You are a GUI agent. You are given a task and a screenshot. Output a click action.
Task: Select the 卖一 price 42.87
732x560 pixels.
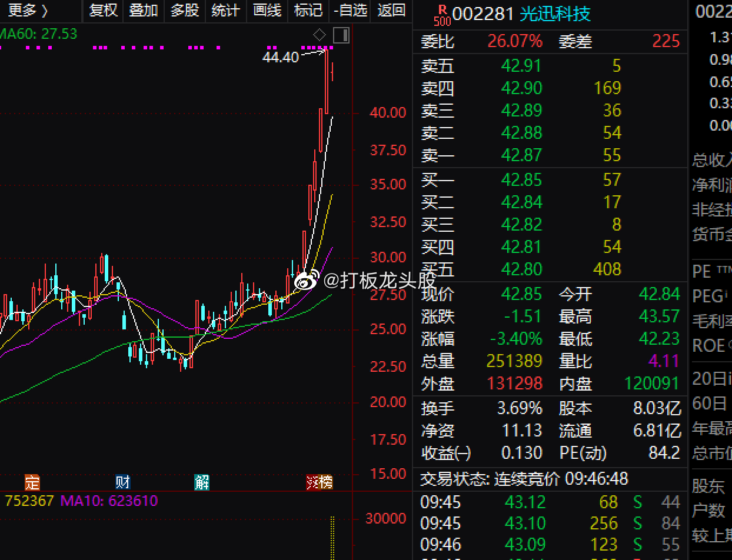(x=521, y=155)
